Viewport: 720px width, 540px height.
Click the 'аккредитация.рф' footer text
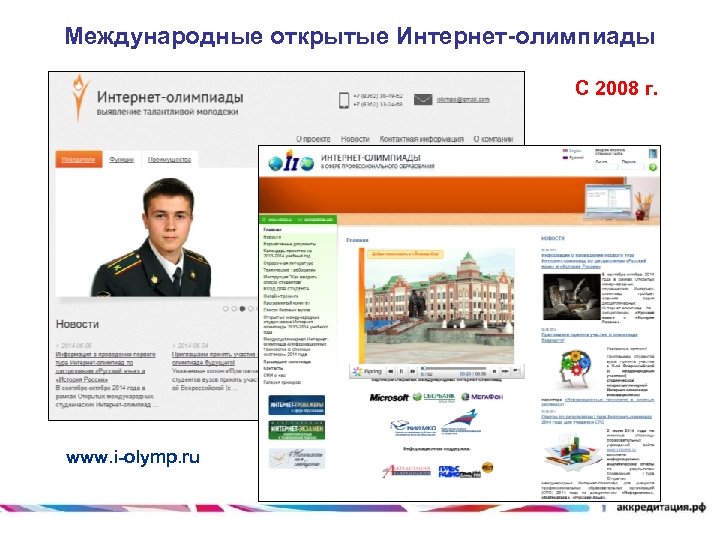point(660,507)
